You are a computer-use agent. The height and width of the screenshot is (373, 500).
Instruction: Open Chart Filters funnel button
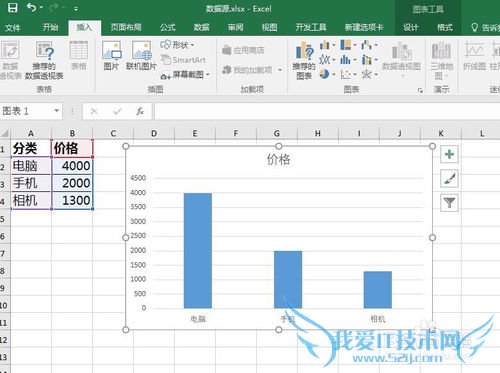(449, 202)
